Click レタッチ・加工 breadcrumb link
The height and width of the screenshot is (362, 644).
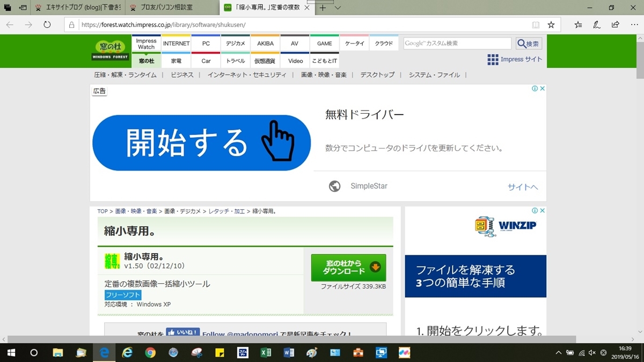[x=226, y=211]
